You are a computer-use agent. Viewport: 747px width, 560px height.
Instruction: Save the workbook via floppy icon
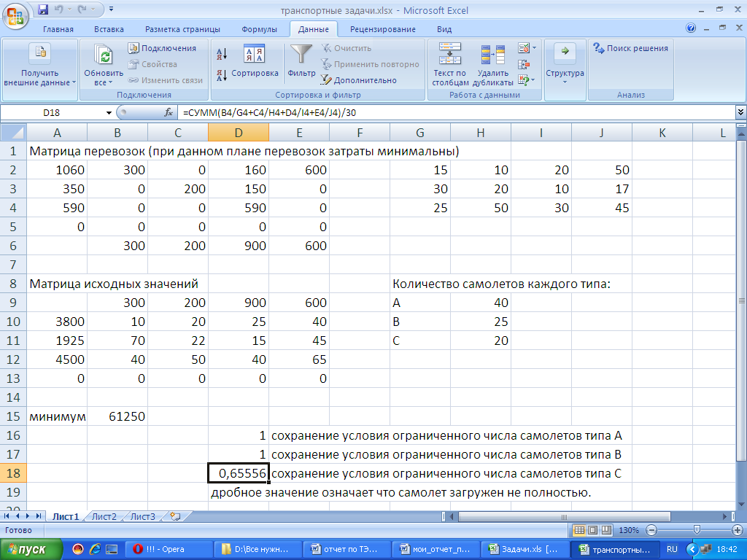[x=43, y=9]
